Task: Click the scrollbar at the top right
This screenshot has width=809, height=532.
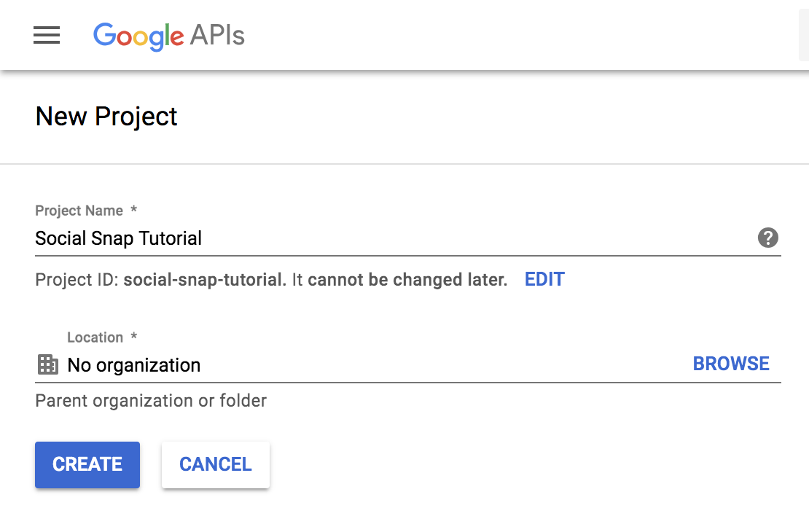Action: tap(805, 33)
